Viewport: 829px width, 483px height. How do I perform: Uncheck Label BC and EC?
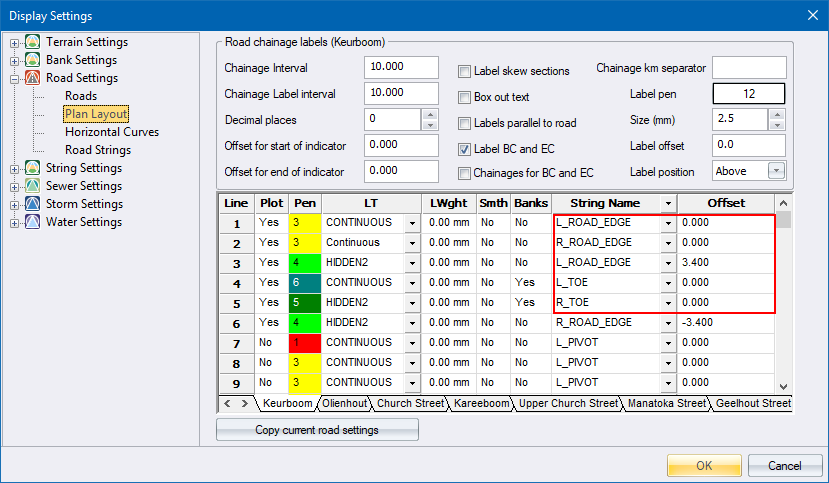tap(464, 149)
